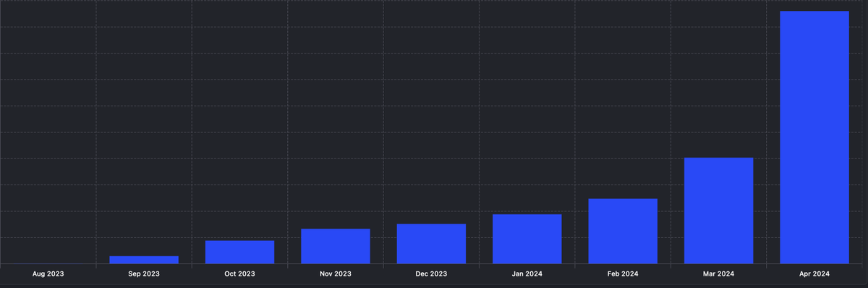Click the Apr 2024 axis label
This screenshot has width=868, height=288.
click(814, 274)
